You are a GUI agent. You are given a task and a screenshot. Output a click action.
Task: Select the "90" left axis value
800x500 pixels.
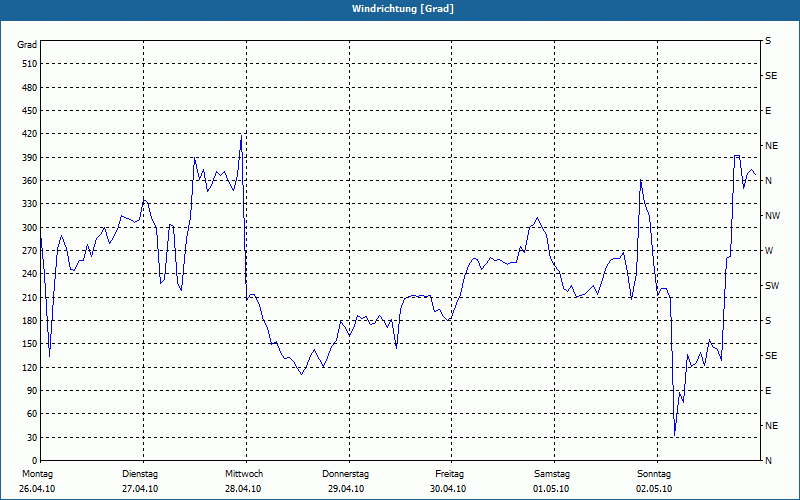click(x=32, y=391)
